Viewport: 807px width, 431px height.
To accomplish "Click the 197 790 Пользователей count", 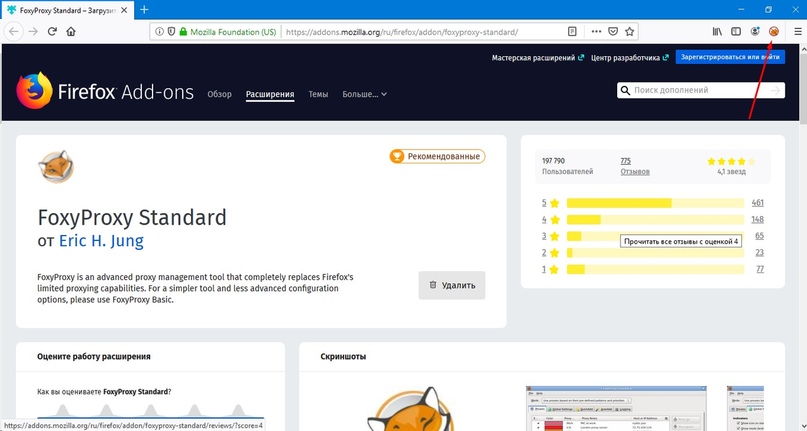I will pos(567,166).
